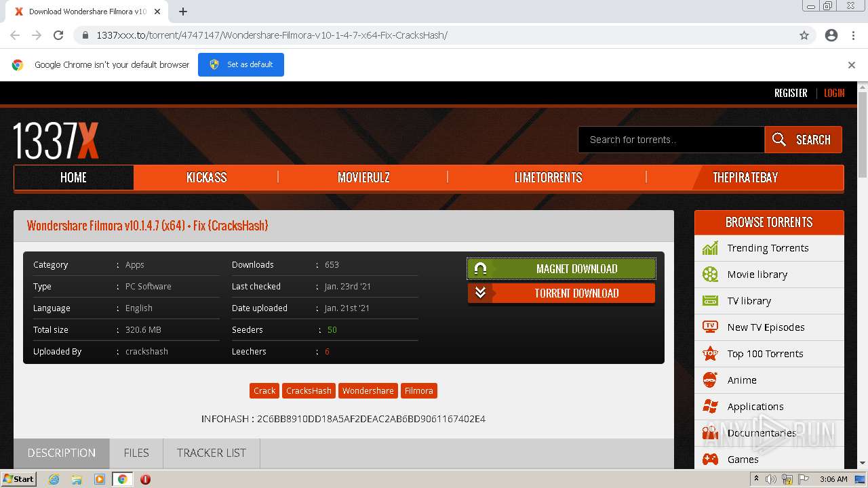Click the red antivirus taskbar icon
This screenshot has width=868, height=488.
(x=145, y=479)
